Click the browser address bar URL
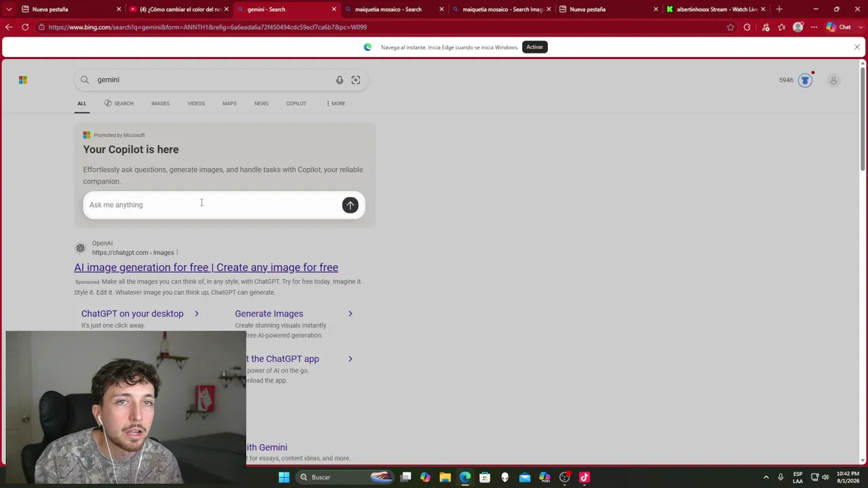Image resolution: width=868 pixels, height=488 pixels. (x=208, y=27)
